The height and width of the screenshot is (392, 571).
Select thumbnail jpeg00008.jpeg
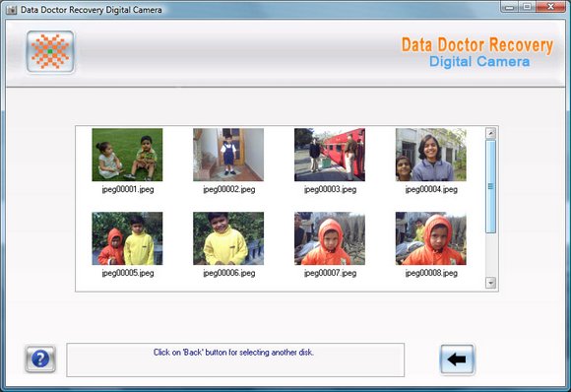[x=431, y=238]
